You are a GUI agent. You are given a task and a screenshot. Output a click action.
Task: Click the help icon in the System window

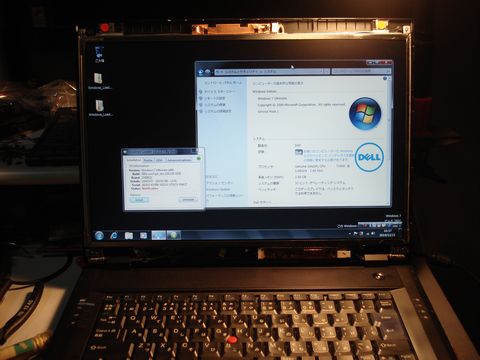(x=385, y=78)
